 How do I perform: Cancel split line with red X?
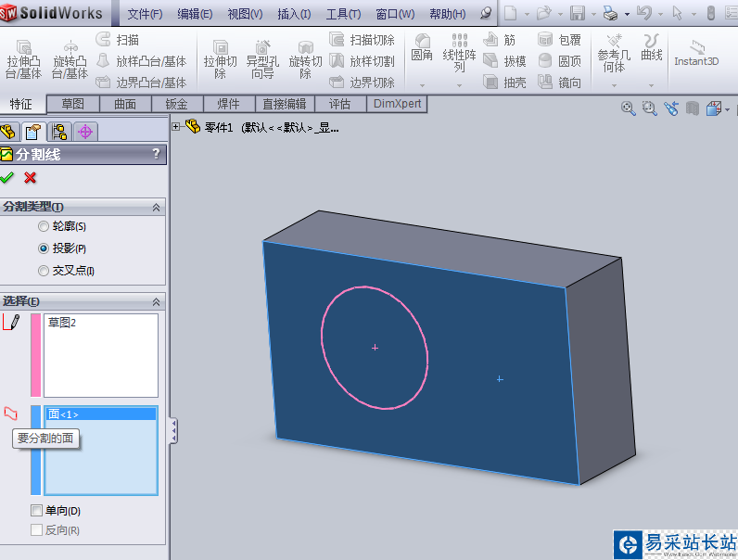tap(30, 177)
